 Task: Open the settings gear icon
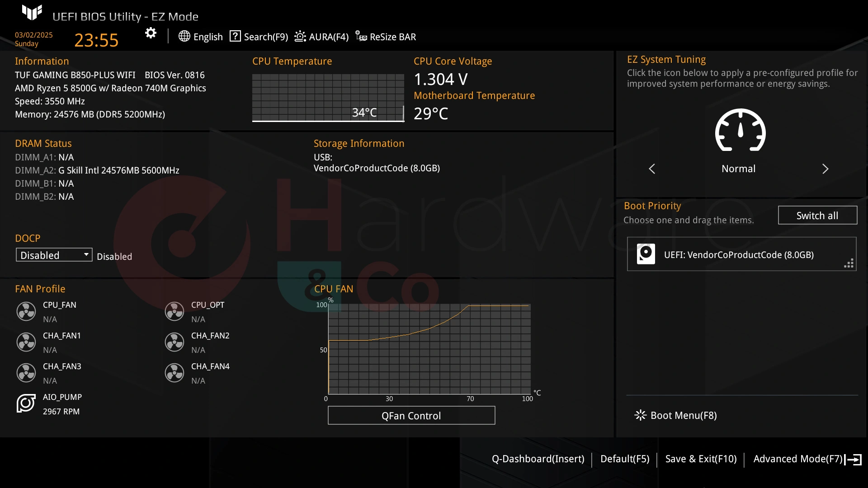151,33
